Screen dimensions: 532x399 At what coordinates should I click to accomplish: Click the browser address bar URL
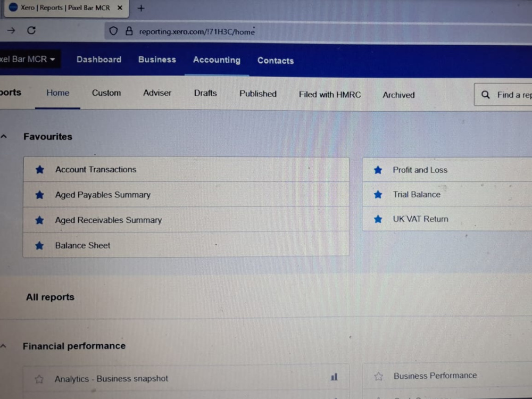[197, 32]
